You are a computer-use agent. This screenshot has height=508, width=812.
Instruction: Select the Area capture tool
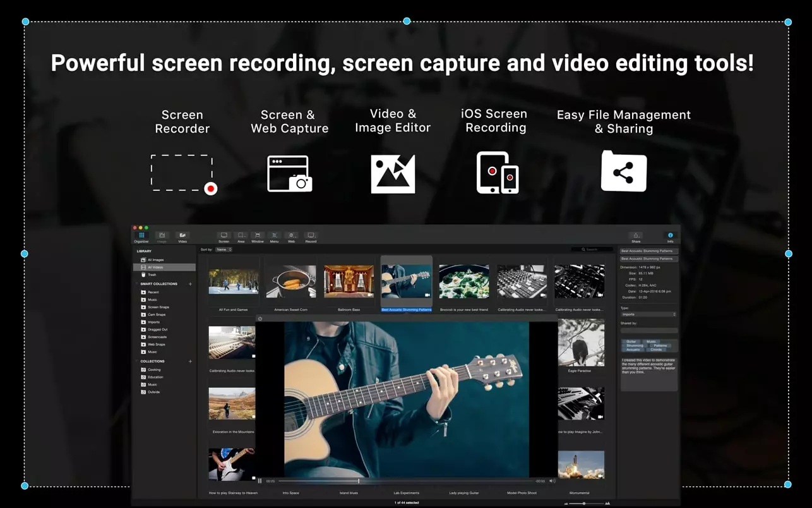click(x=241, y=236)
